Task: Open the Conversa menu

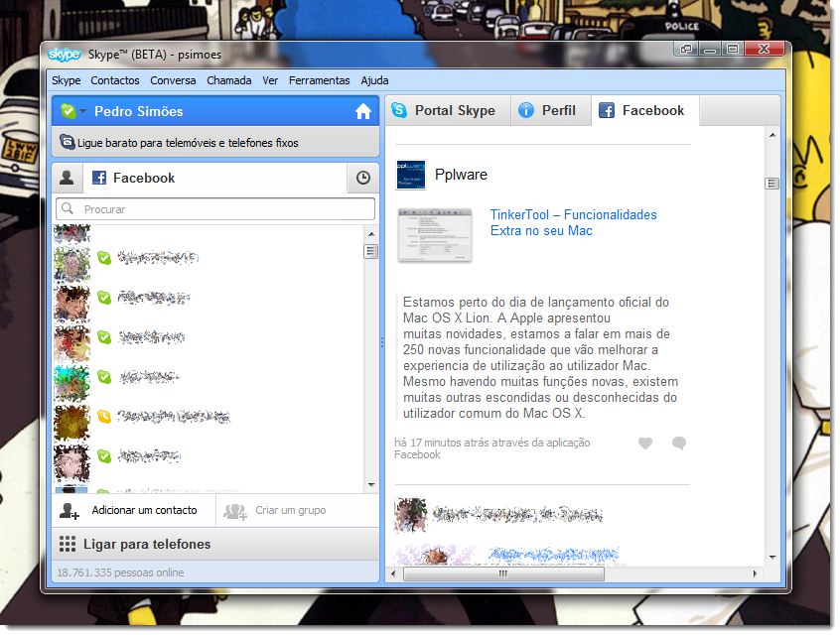Action: tap(173, 80)
